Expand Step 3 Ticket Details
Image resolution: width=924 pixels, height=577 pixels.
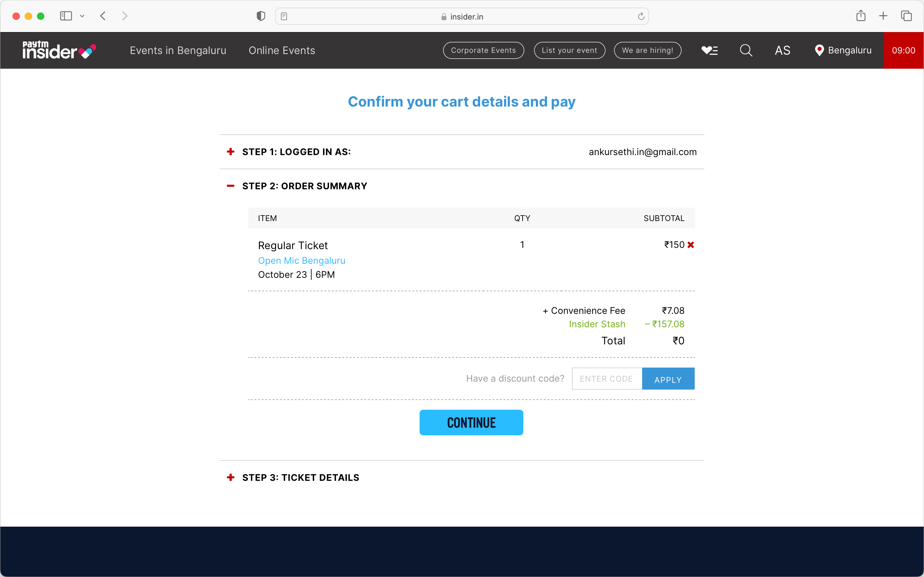pos(231,477)
